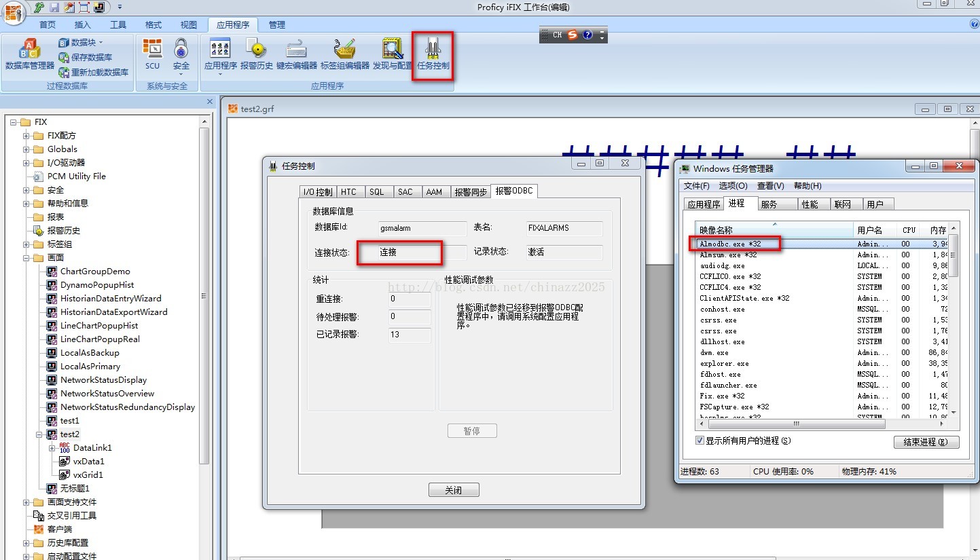Screen dimensions: 980x560
Task: Switch to the 管理 ribbon tab
Action: click(277, 24)
